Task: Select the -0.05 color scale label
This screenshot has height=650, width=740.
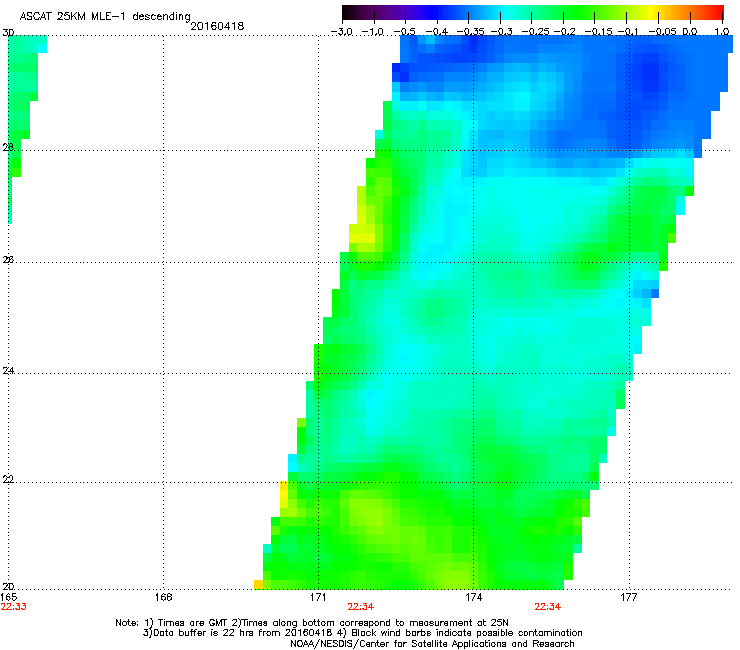Action: pyautogui.click(x=662, y=32)
